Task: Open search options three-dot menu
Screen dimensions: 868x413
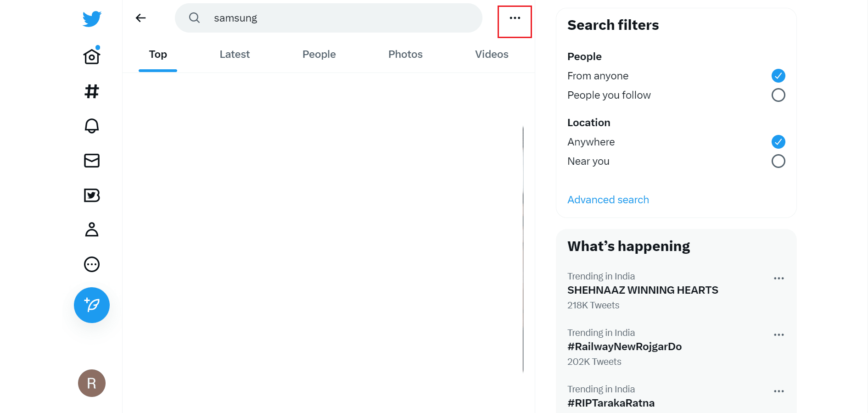Action: click(x=515, y=18)
